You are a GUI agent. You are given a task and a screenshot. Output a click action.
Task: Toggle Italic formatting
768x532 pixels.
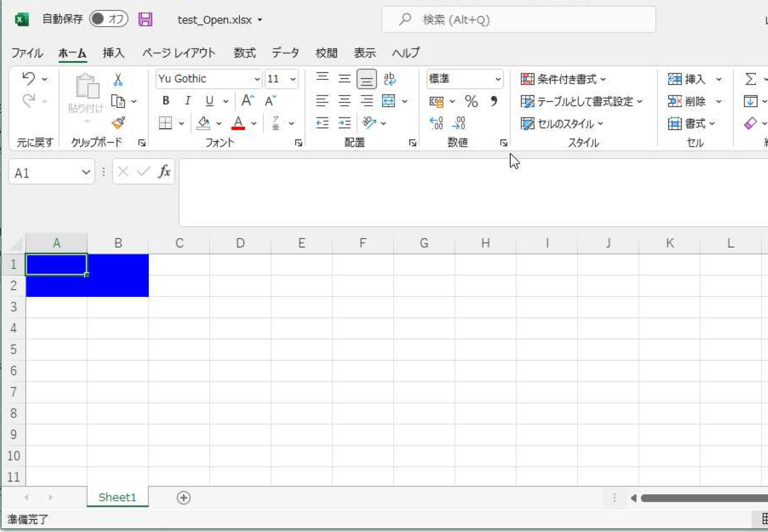(187, 101)
